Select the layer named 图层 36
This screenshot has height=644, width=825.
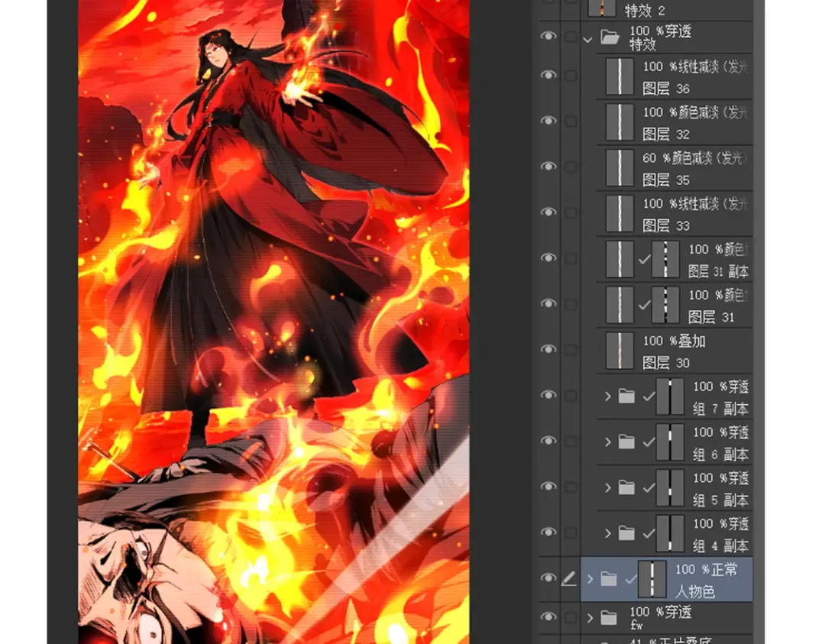665,89
